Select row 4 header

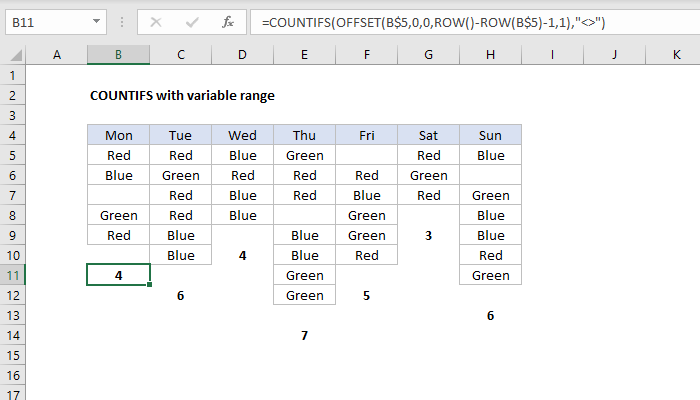(12, 135)
